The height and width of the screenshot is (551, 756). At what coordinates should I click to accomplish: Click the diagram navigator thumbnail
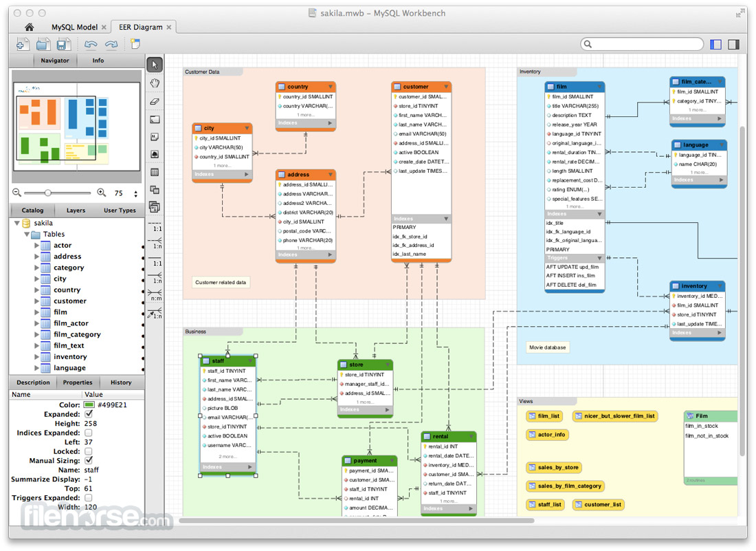76,127
